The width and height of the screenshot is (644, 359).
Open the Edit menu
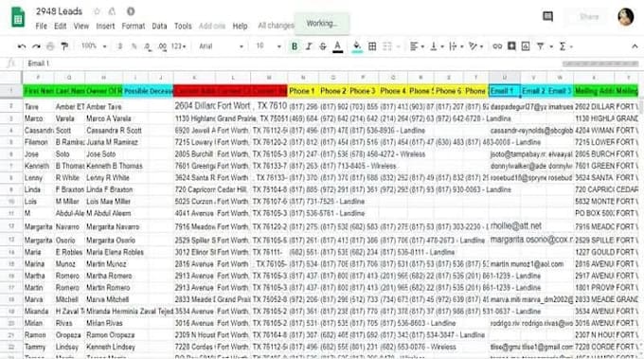(x=60, y=26)
